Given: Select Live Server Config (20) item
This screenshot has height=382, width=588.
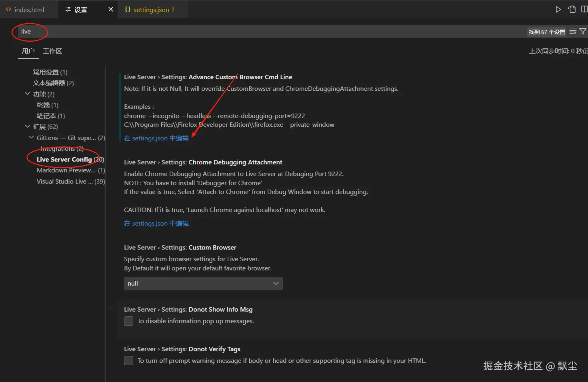Looking at the screenshot, I should (70, 160).
